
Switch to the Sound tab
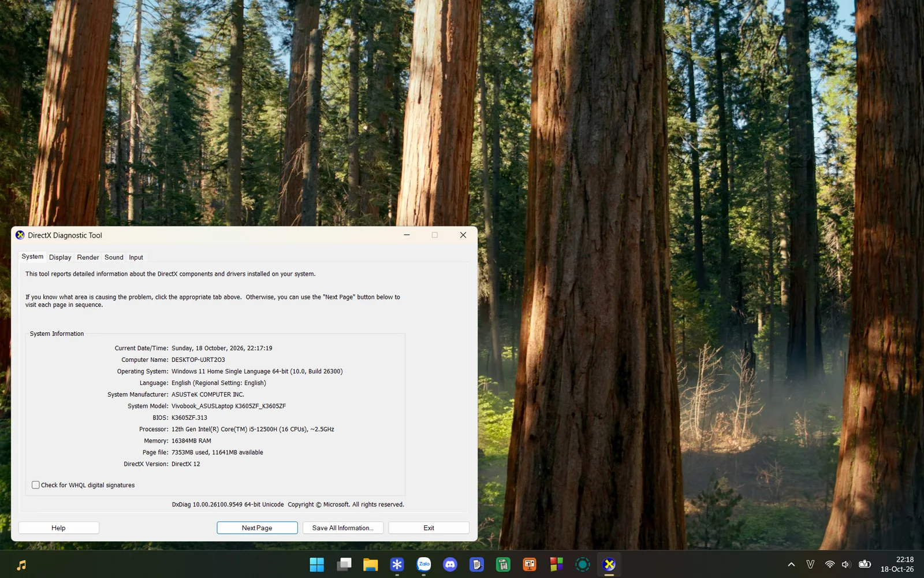click(114, 257)
